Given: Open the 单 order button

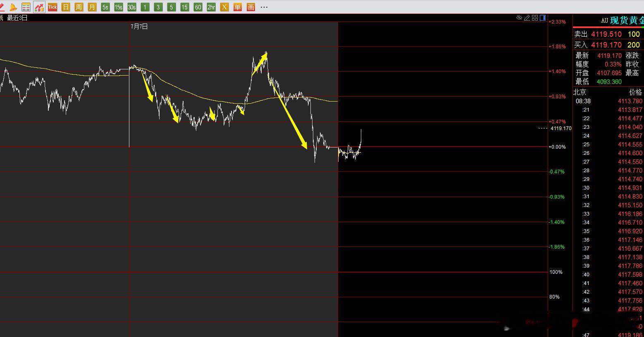Looking at the screenshot, I should click(238, 7).
